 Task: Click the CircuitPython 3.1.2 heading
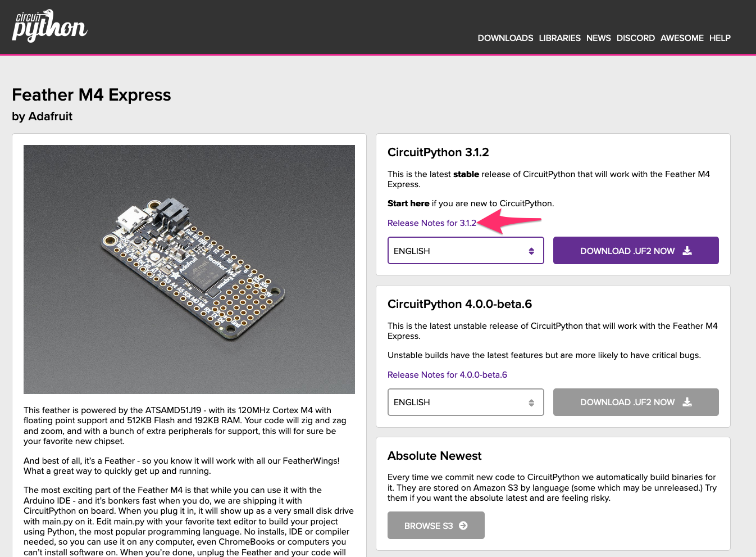point(438,152)
